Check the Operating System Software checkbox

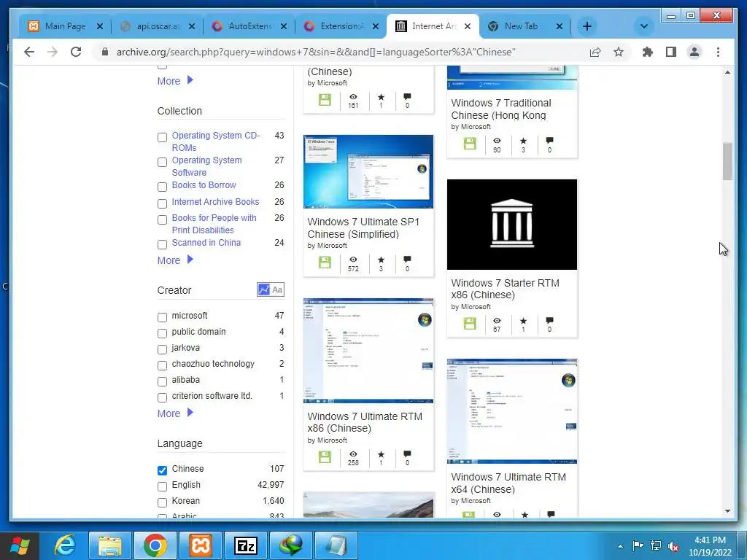coord(162,163)
